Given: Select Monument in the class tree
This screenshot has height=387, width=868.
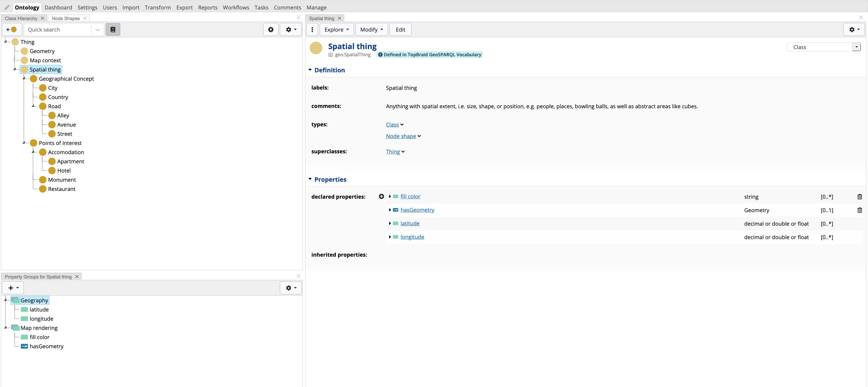Looking at the screenshot, I should pyautogui.click(x=62, y=180).
